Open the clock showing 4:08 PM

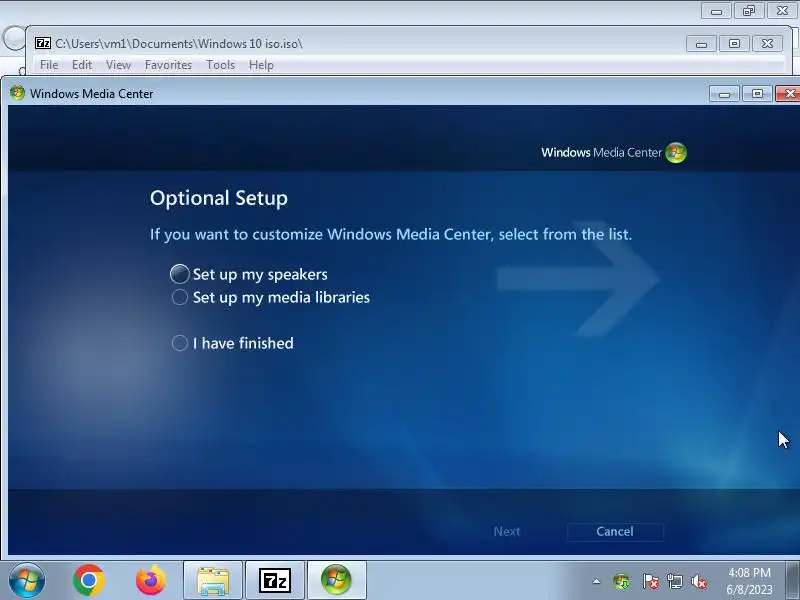tap(749, 581)
